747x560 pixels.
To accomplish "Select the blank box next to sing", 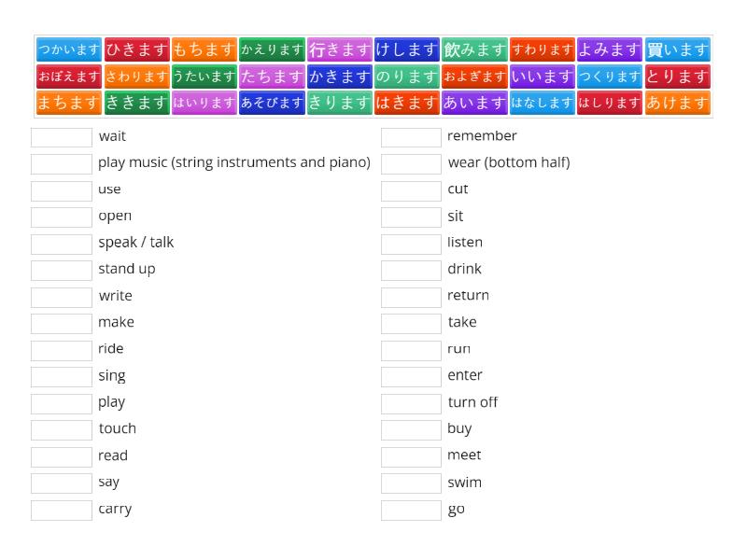I will 61,376.
